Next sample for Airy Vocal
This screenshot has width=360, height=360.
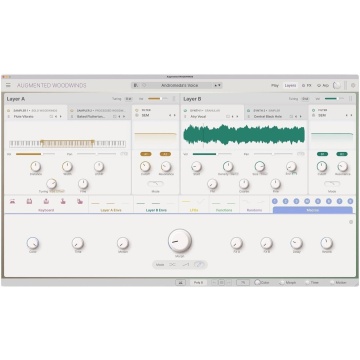coord(237,117)
